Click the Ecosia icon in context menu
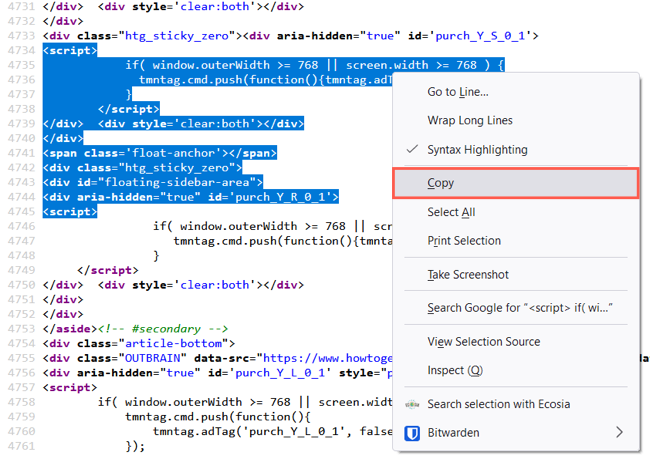This screenshot has width=650, height=456. point(412,404)
